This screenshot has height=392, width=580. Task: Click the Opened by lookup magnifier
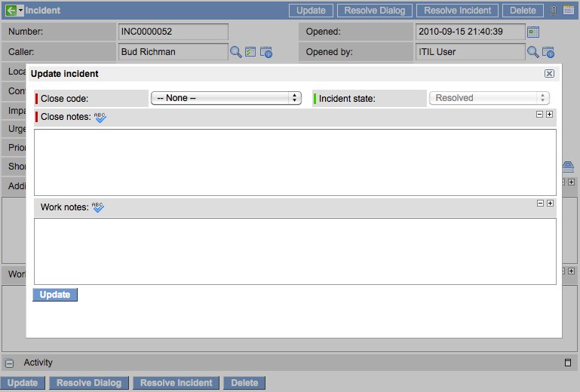(x=532, y=52)
